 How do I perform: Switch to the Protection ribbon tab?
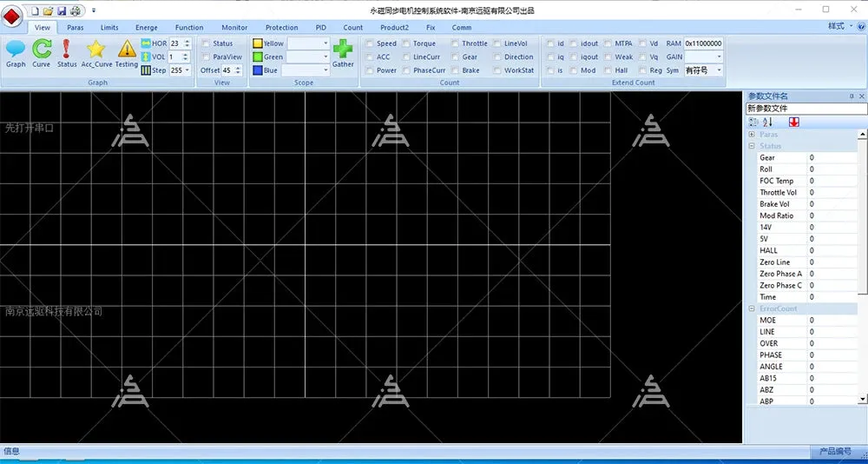click(282, 27)
